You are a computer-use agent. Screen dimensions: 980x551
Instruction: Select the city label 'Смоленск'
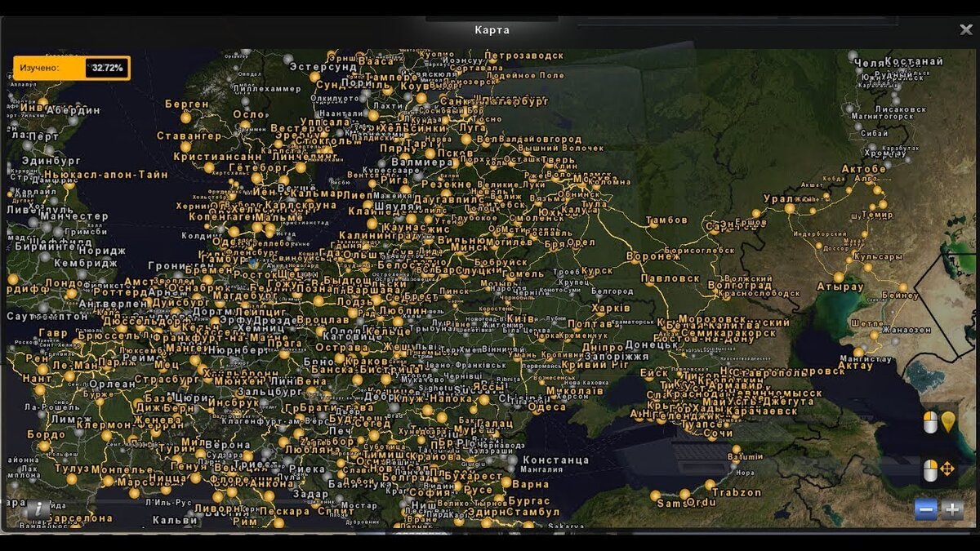536,218
